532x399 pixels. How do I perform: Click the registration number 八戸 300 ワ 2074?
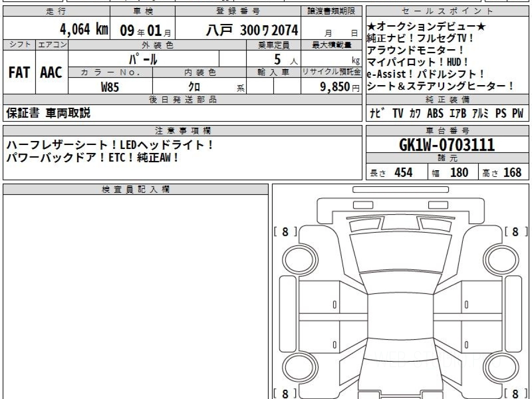tap(252, 30)
